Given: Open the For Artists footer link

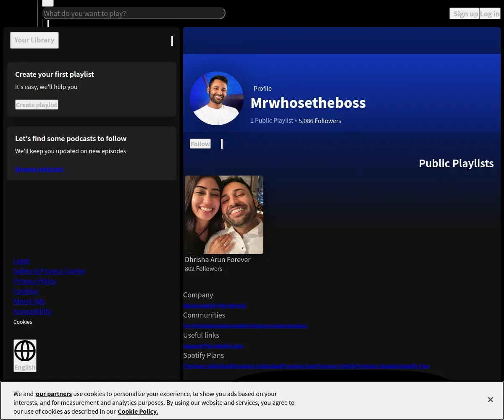Looking at the screenshot, I should pyautogui.click(x=196, y=326).
